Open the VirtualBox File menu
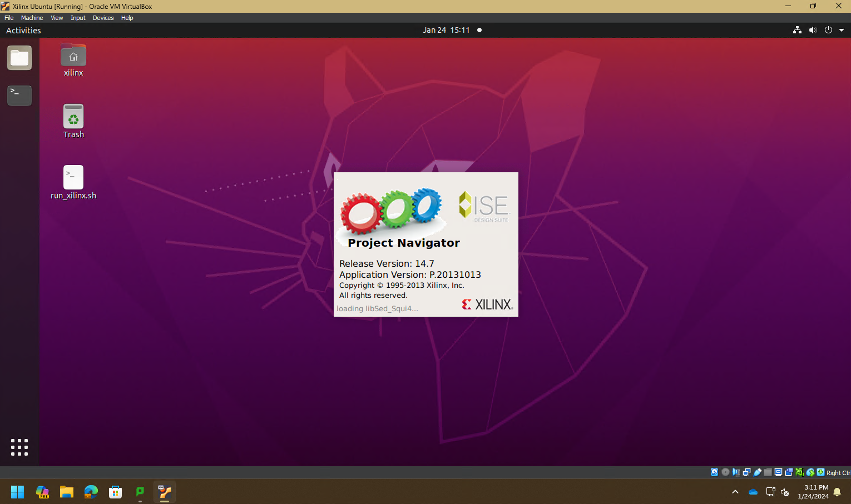851x504 pixels. (x=9, y=18)
